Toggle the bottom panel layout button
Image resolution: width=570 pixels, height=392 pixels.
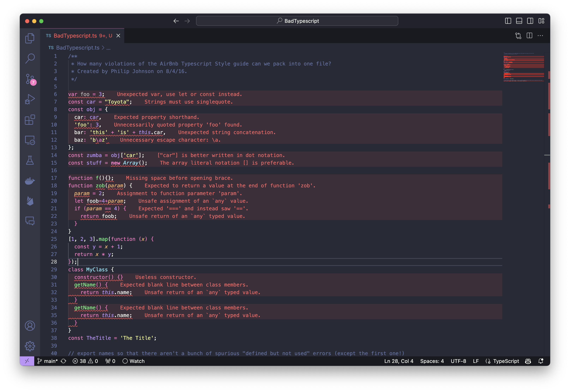pos(519,21)
